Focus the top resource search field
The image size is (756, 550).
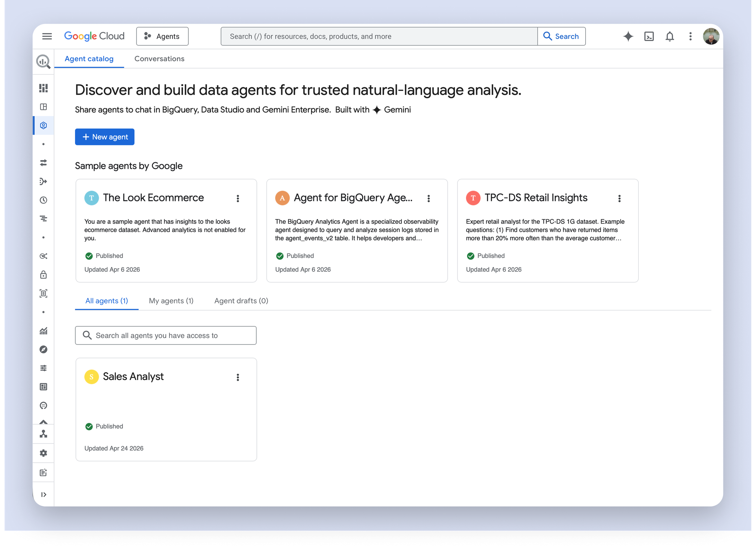pos(379,36)
